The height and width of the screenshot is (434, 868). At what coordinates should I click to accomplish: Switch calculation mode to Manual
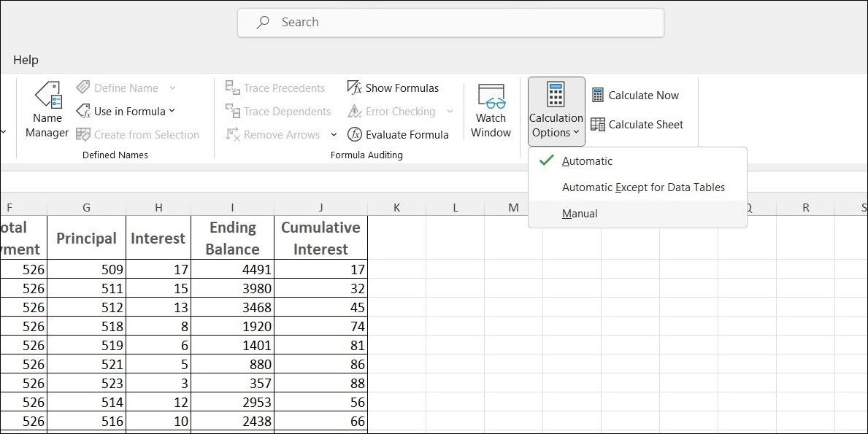point(580,213)
